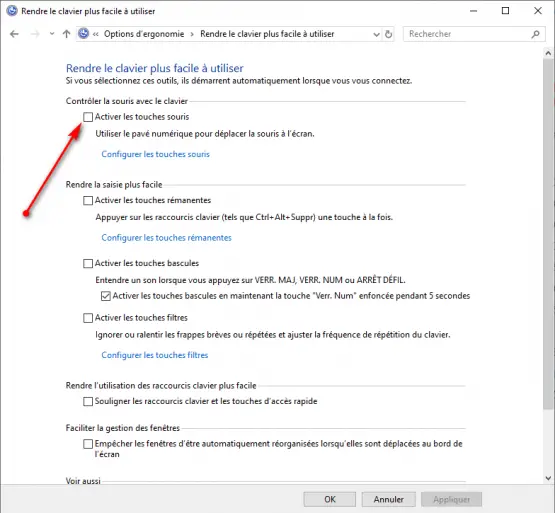Go back with the left arrow
555x513 pixels.
pyautogui.click(x=14, y=34)
